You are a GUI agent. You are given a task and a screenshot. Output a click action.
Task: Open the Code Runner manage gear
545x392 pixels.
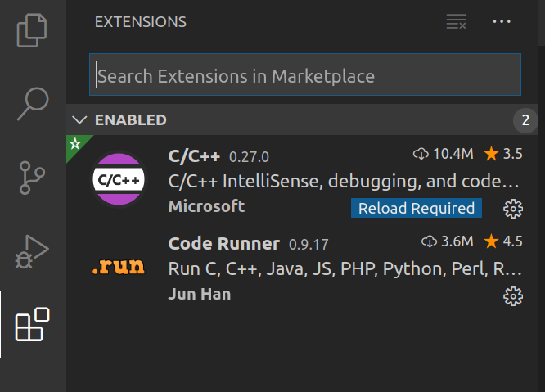coord(513,295)
